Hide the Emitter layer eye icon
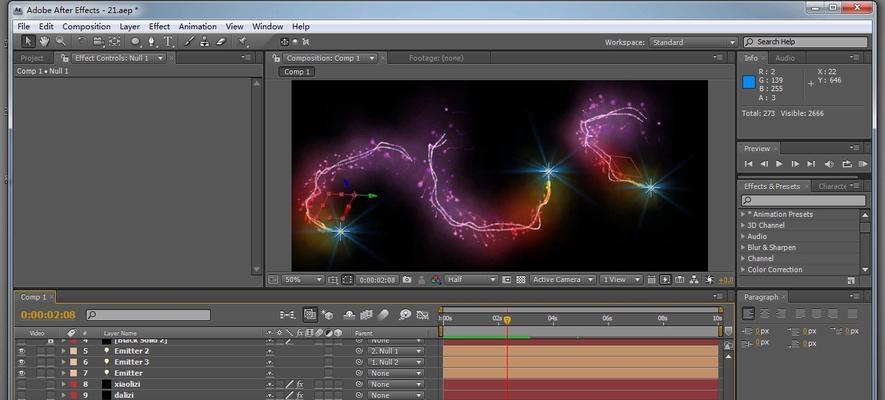Viewport: 885px width, 400px height. (x=21, y=373)
